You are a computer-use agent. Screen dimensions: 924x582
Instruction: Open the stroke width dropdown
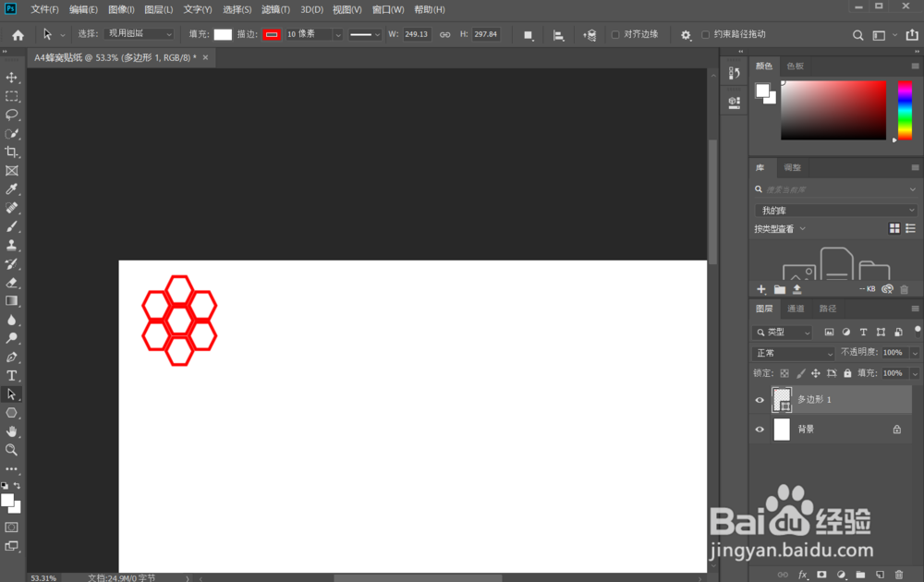tap(338, 34)
